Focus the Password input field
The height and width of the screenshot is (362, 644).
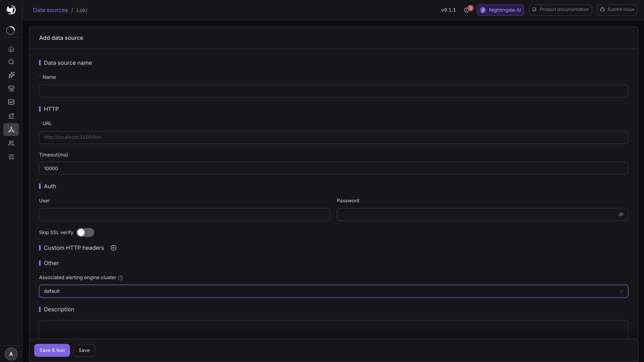coord(482,214)
